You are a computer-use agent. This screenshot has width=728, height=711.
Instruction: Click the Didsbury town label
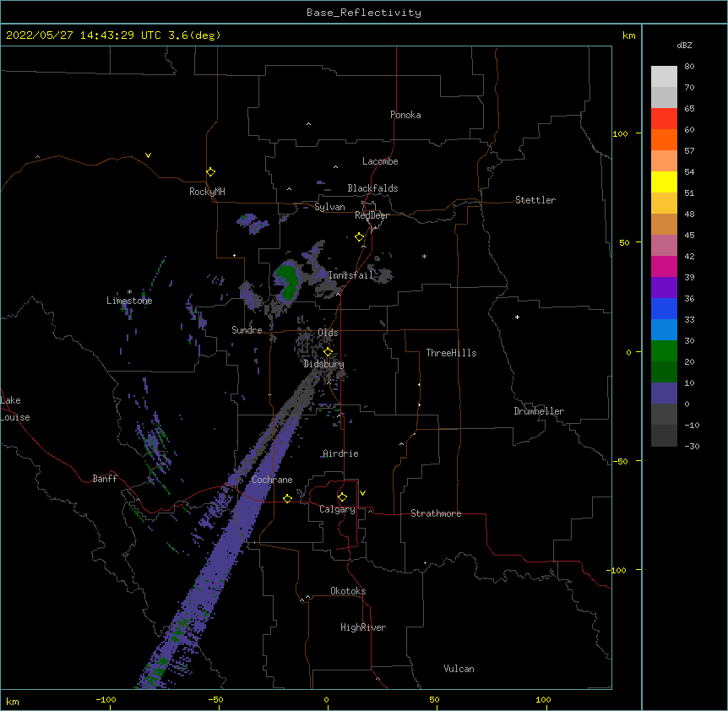coord(323,364)
